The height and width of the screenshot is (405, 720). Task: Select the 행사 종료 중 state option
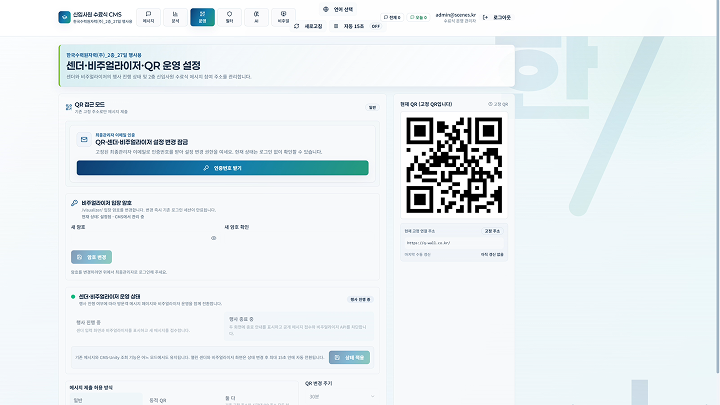(299, 326)
